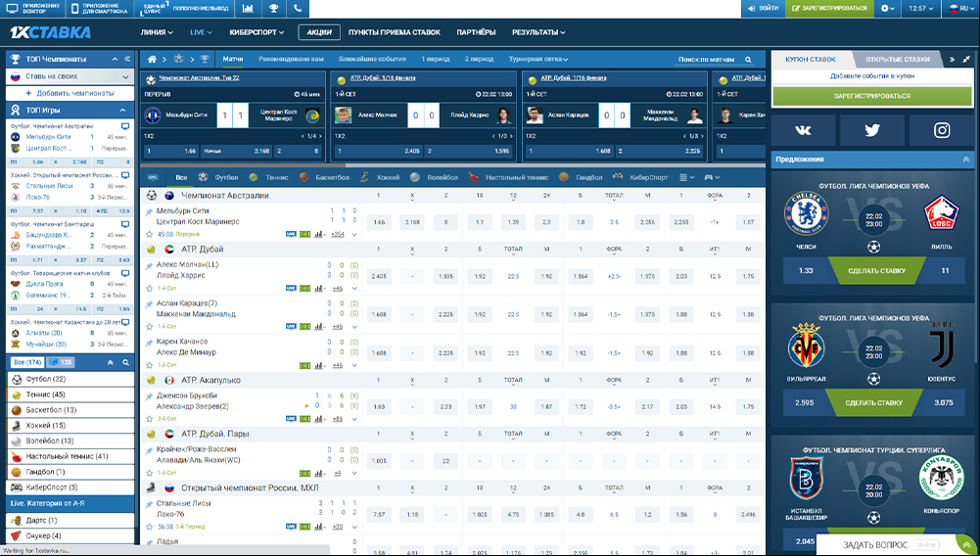Select the Все (174) filter
The width and height of the screenshot is (980, 556).
pyautogui.click(x=27, y=362)
